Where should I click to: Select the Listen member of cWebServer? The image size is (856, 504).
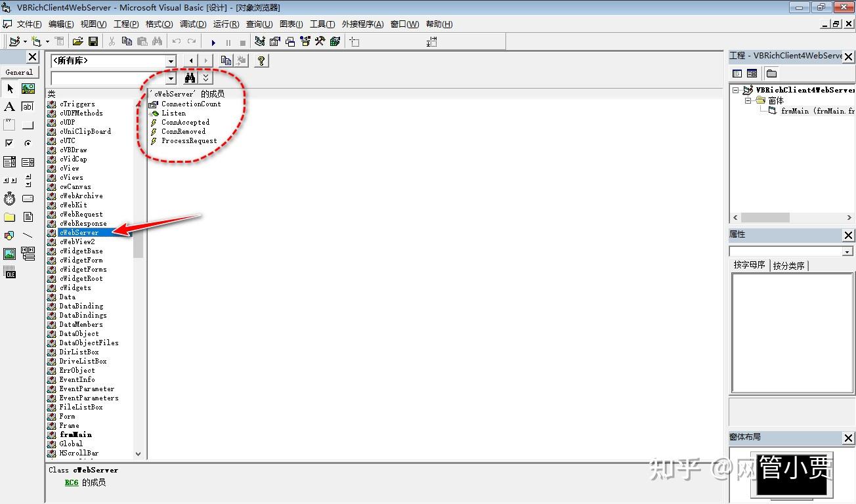click(x=173, y=113)
